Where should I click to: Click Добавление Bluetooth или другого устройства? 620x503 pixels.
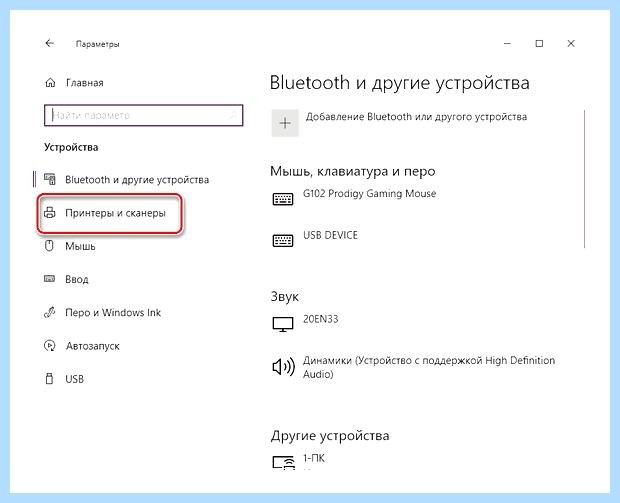[x=416, y=117]
